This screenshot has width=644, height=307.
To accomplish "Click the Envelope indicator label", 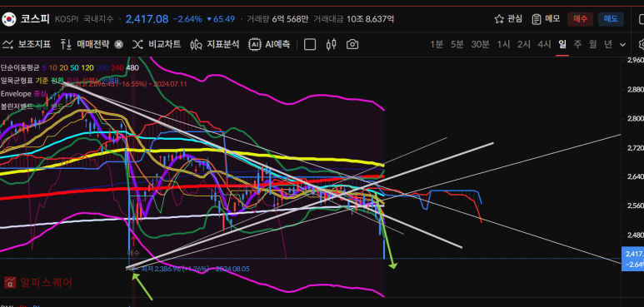I will 16,94.
